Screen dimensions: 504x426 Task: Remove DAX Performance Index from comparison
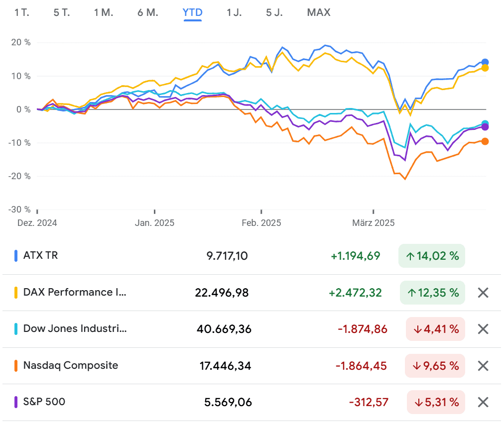(x=483, y=293)
